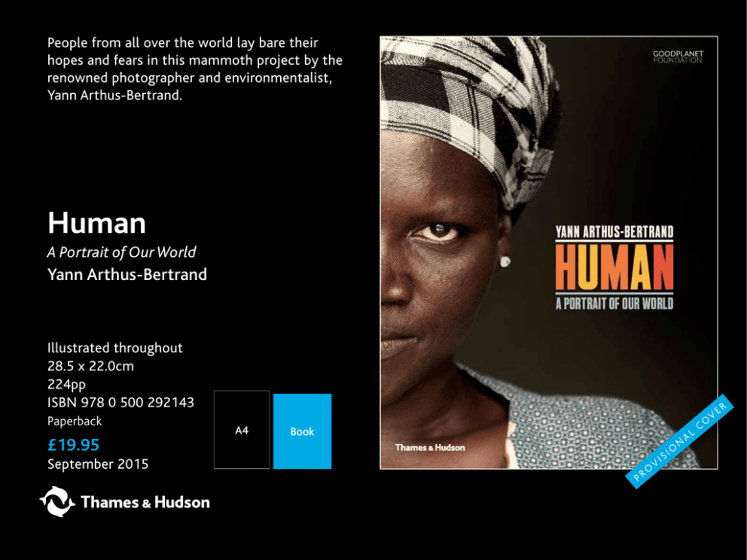Click the ISBN 978 0 500 292143 line

tap(120, 403)
